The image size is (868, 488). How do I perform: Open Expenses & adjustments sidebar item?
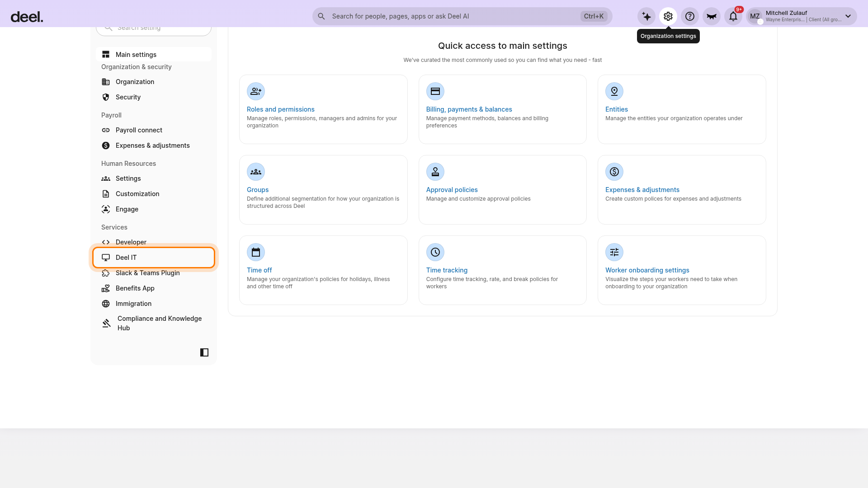[154, 145]
